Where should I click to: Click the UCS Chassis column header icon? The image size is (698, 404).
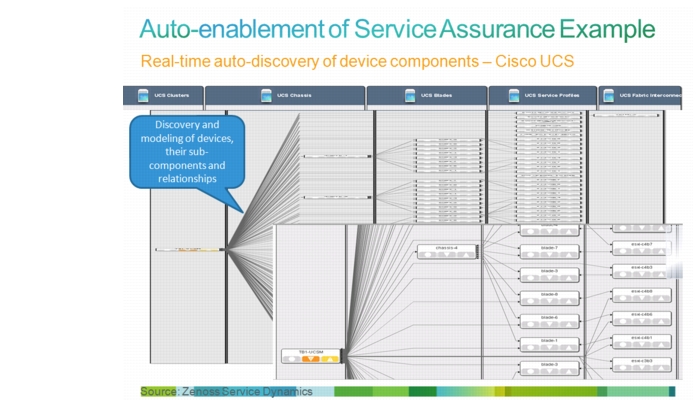point(266,96)
